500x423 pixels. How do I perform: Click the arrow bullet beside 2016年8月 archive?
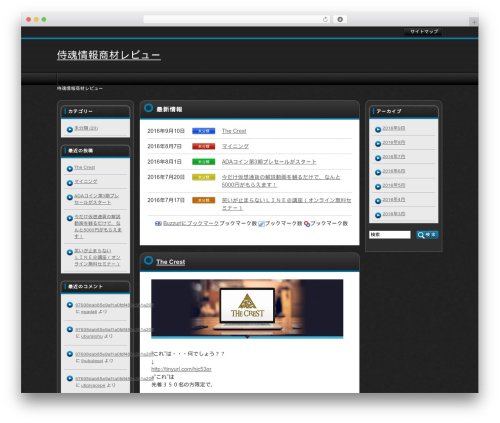point(378,144)
